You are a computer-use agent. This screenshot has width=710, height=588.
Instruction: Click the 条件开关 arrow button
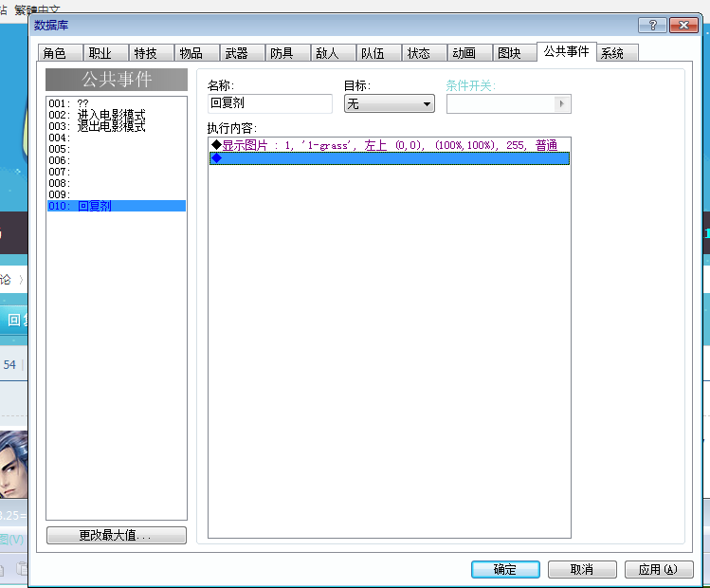tap(562, 103)
